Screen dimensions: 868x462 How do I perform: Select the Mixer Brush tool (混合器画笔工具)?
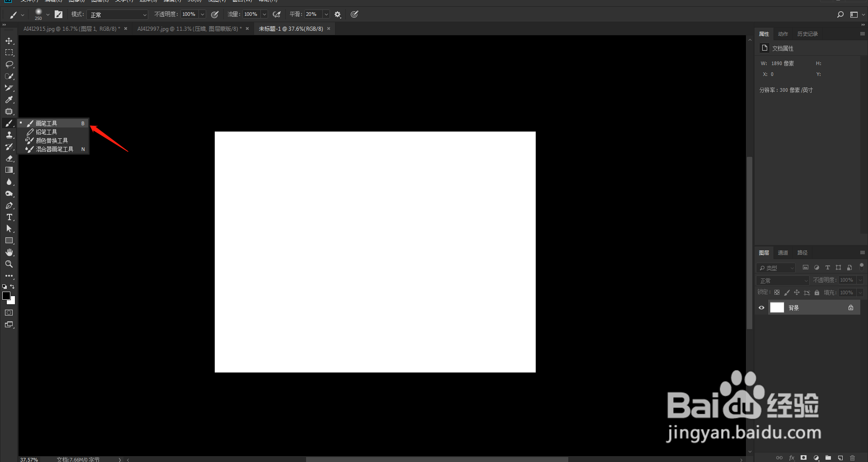point(53,149)
